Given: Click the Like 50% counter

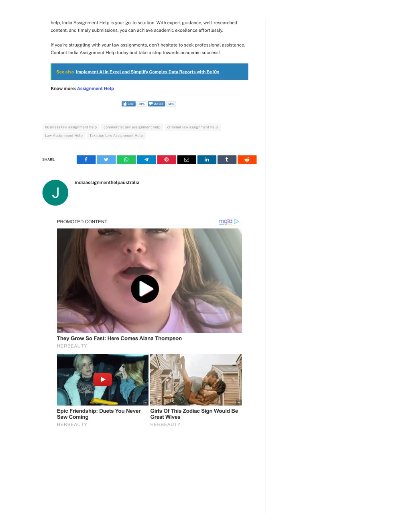Looking at the screenshot, I should (141, 104).
